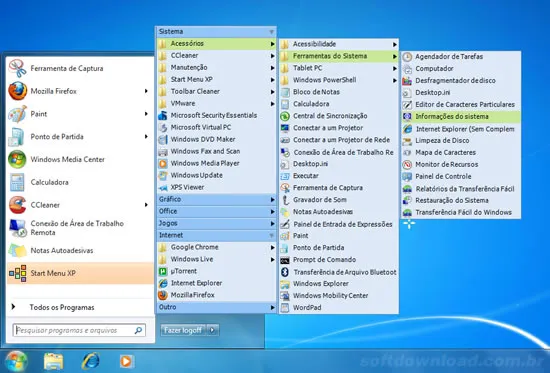Collapse the Sistema group header arrow

click(271, 32)
